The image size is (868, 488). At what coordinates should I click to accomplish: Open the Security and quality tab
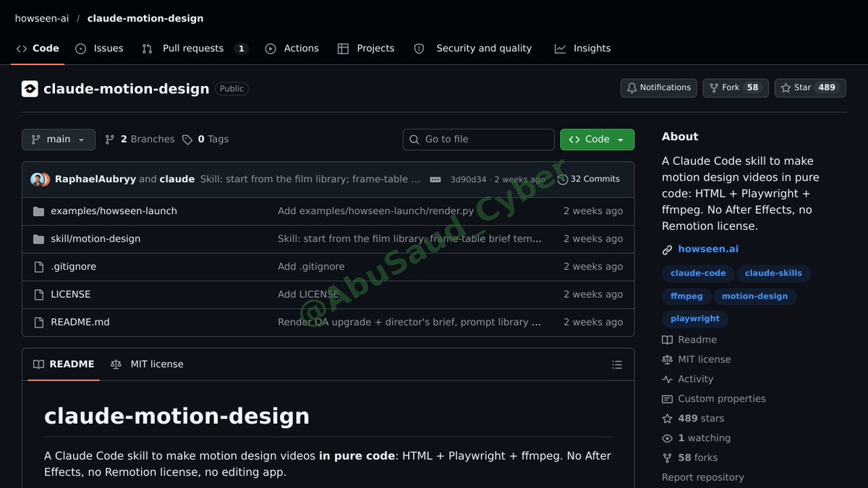coord(472,48)
